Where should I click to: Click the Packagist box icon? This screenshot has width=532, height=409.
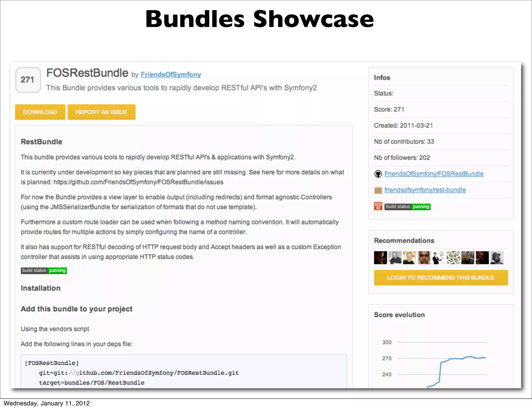[x=378, y=190]
